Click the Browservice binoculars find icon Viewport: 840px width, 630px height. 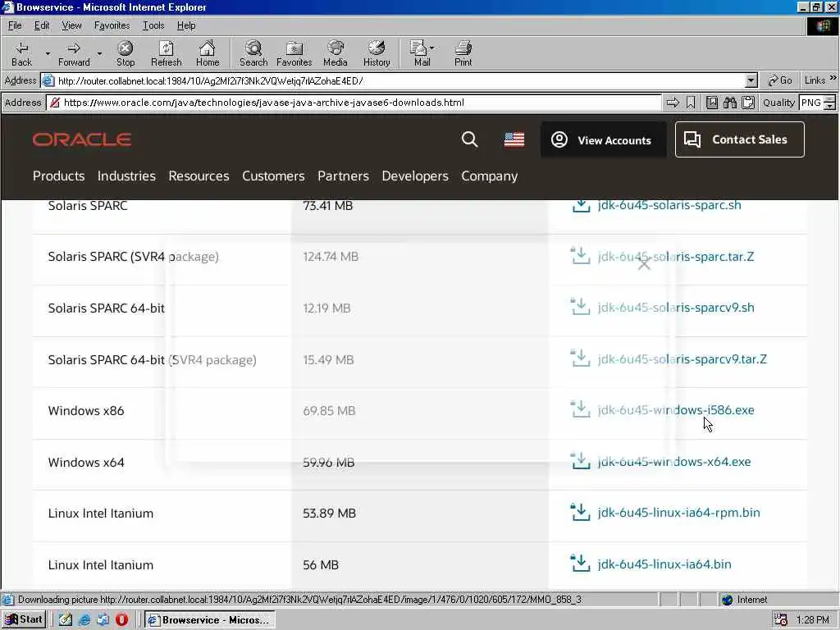[729, 103]
